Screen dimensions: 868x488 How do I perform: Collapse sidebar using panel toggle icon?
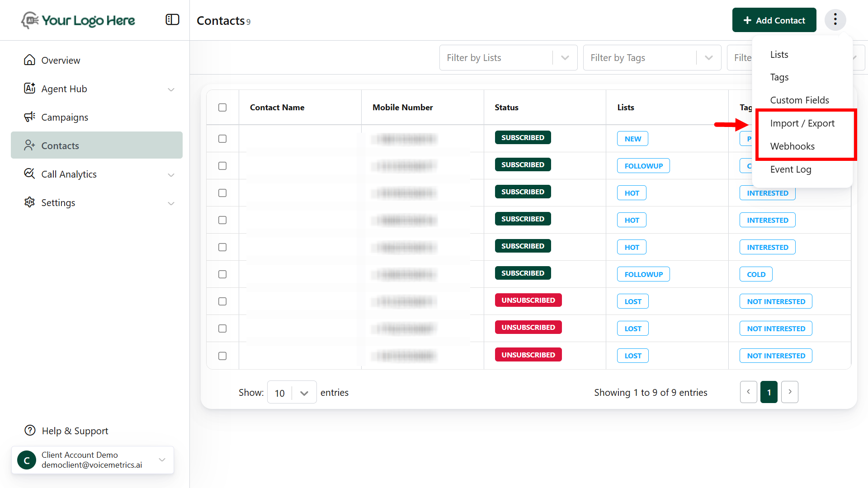(x=172, y=20)
